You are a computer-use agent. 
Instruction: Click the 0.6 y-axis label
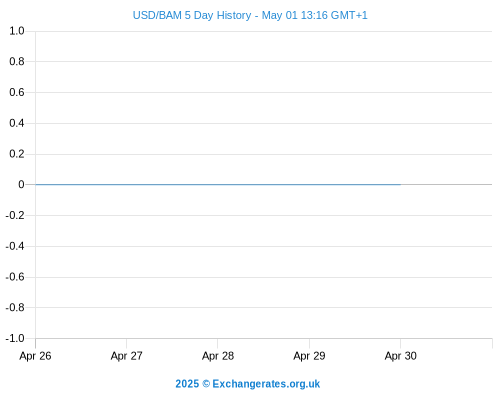click(x=17, y=92)
